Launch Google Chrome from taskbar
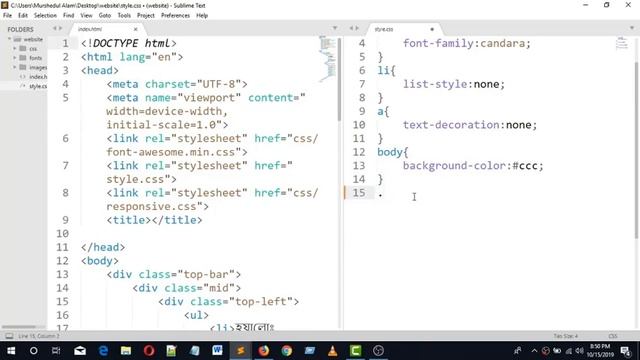This screenshot has width=640, height=360. click(x=287, y=351)
